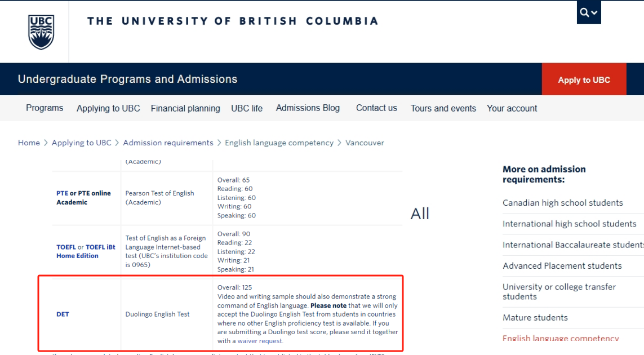Open the Programs menu

pos(44,108)
